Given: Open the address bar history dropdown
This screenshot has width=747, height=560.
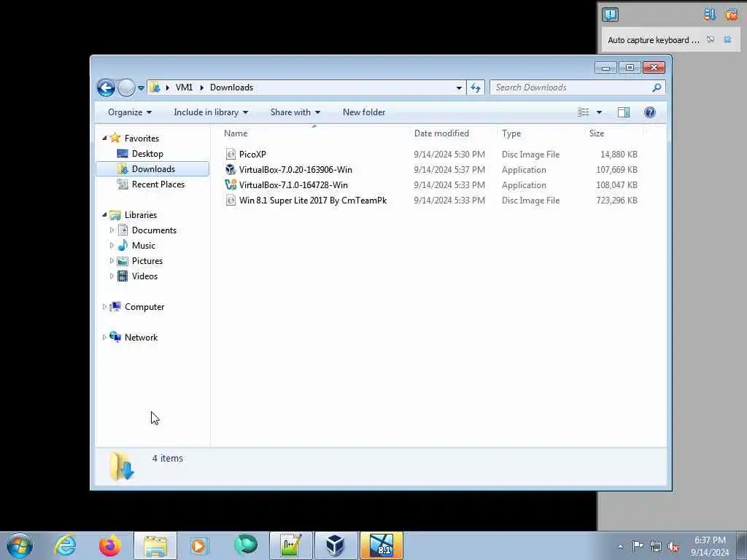Looking at the screenshot, I should tap(459, 87).
